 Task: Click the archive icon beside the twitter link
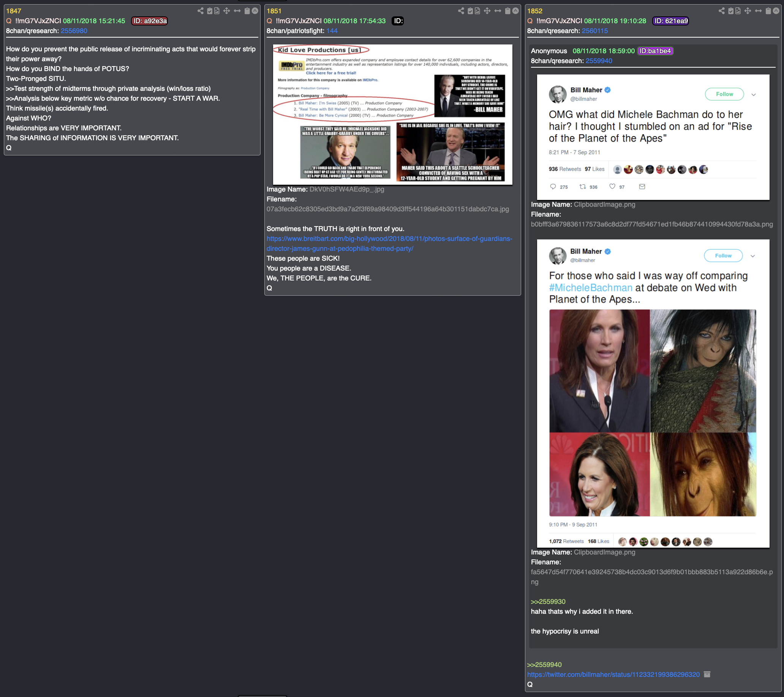click(x=708, y=674)
